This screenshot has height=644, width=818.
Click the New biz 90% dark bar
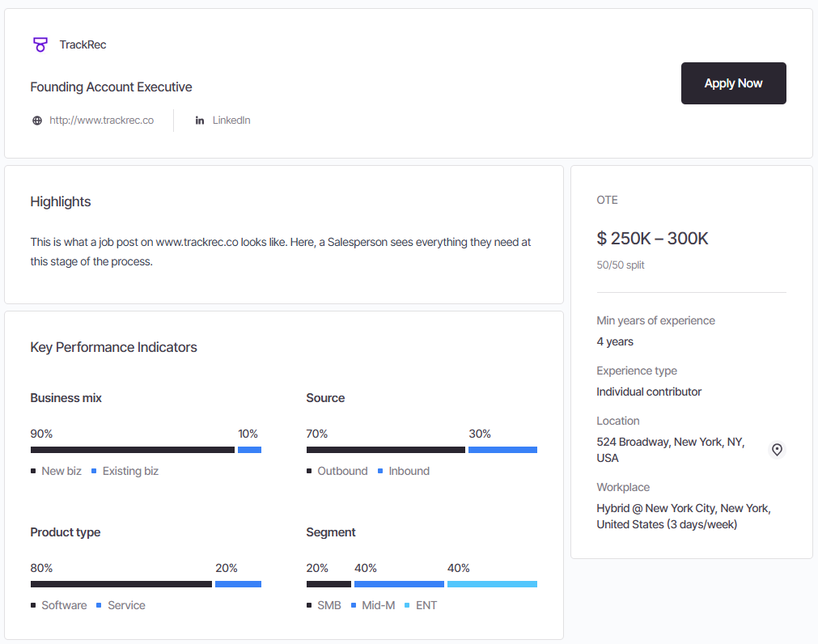pos(133,450)
